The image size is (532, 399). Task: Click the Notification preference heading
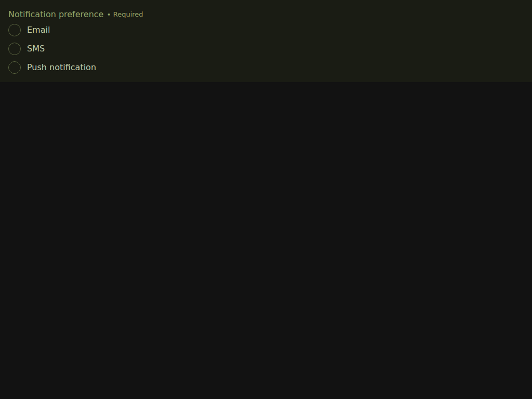[56, 14]
